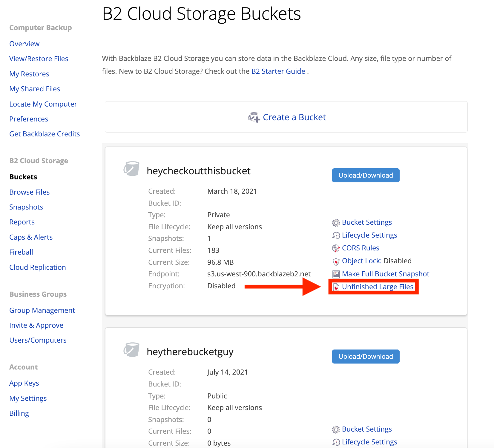This screenshot has width=494, height=448.
Task: Click gear icon beside heycheckoutthisbucket Bucket Settings
Action: coord(336,223)
